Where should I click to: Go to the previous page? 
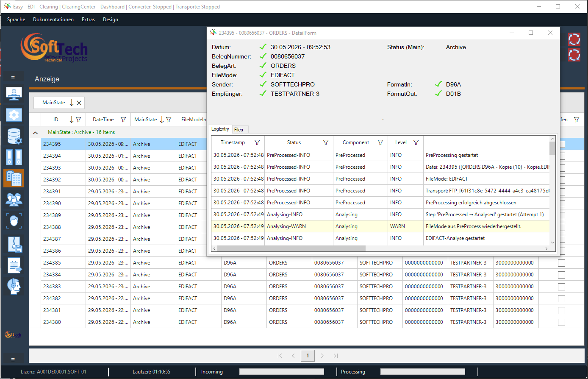coord(293,356)
